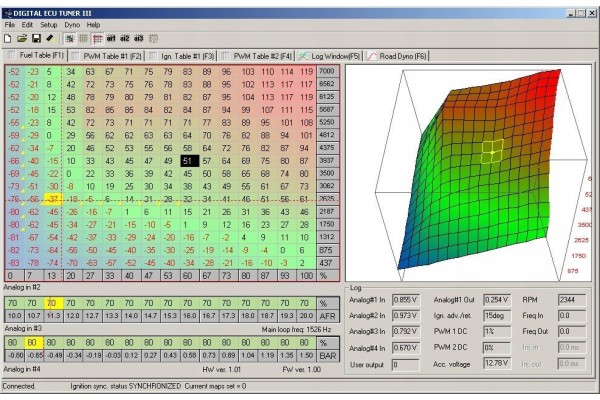
Task: Click the Digital ECU Tuner title bar icon
Action: [8, 13]
